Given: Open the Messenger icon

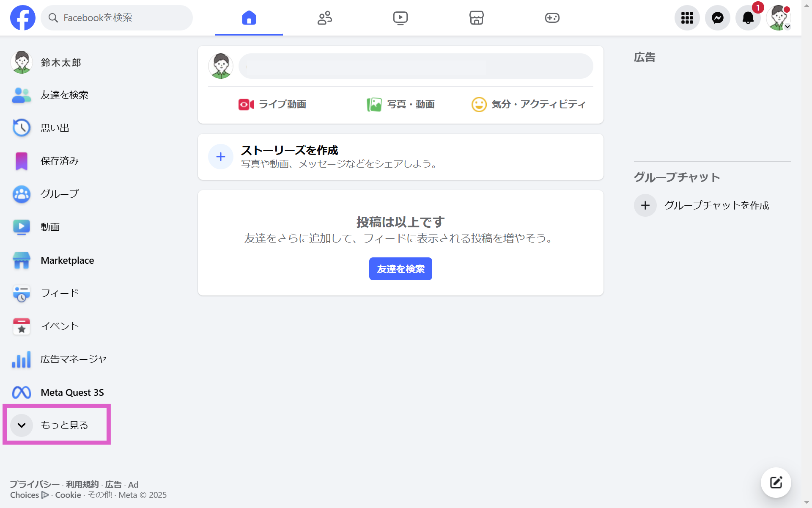Looking at the screenshot, I should pos(717,18).
